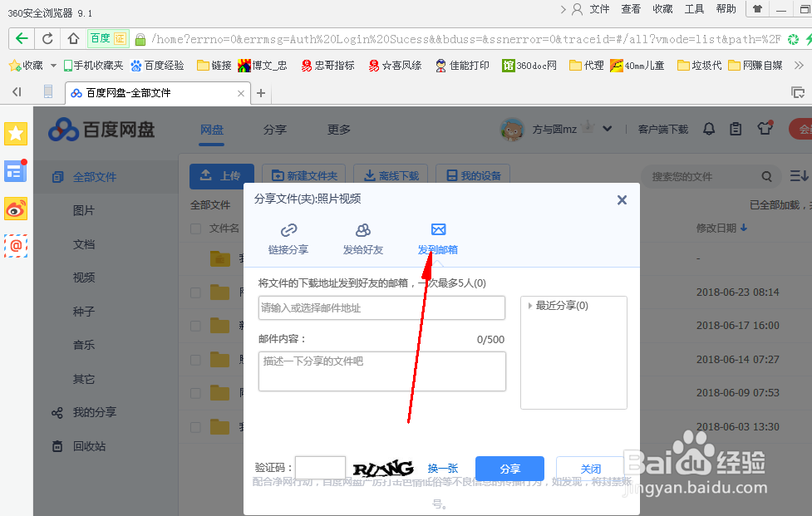Screen dimensions: 812x516
Task: Collapse the sidebar with the left arrow icon
Action: point(17,92)
